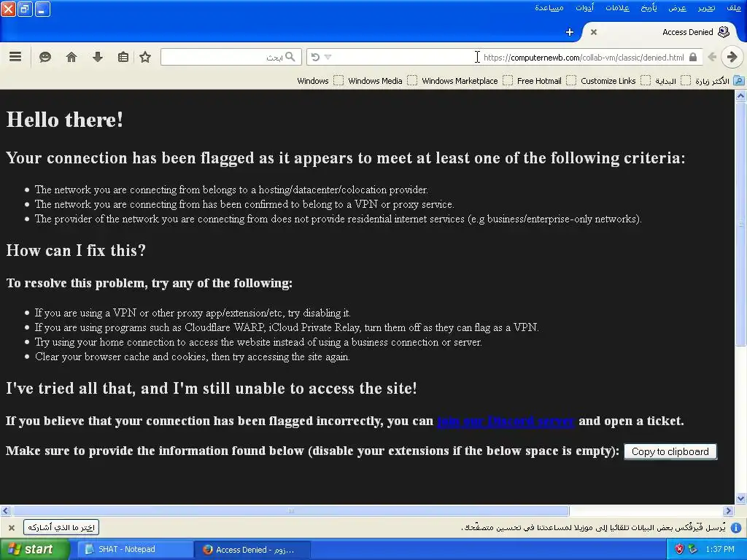This screenshot has width=747, height=560.
Task: Click the safely remove hardware tray icon
Action: [693, 550]
